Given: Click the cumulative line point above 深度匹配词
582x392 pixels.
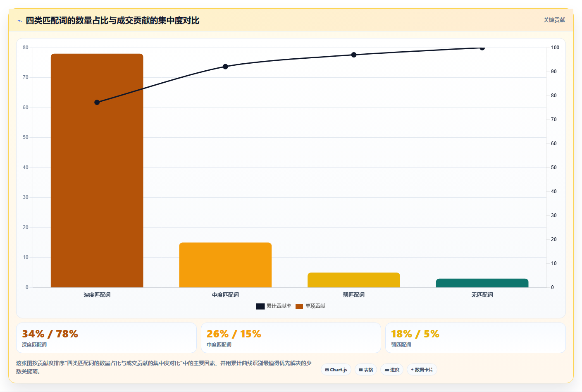Looking at the screenshot, I should click(97, 103).
